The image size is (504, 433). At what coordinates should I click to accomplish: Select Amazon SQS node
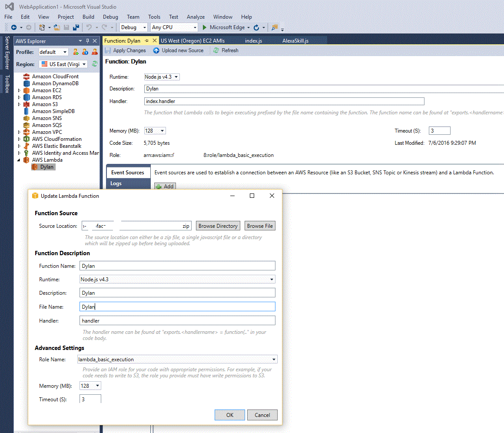(x=46, y=125)
